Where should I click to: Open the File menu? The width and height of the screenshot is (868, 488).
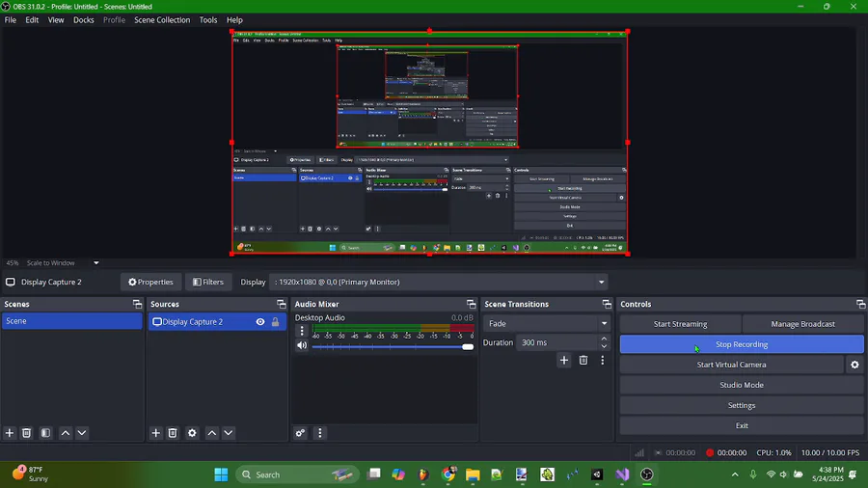coord(11,19)
